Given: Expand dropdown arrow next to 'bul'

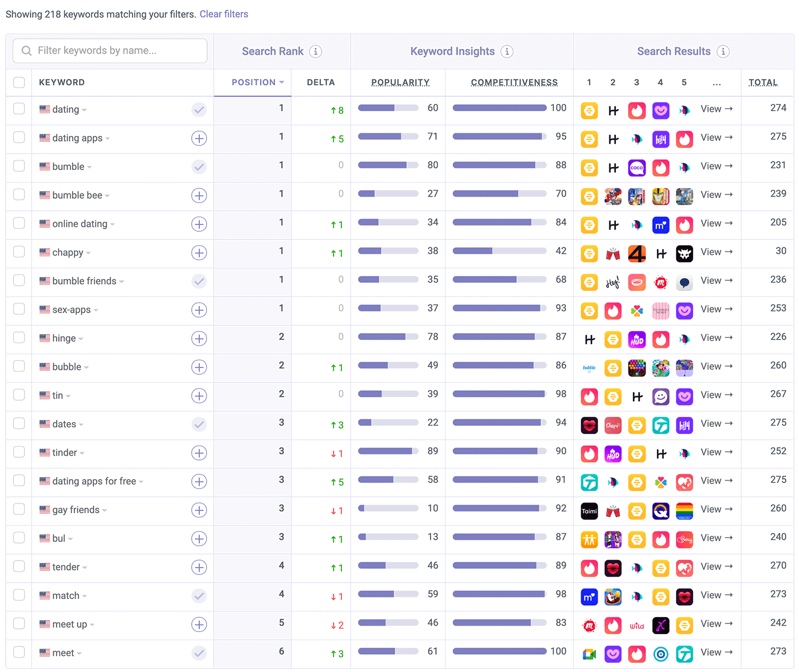Looking at the screenshot, I should tap(70, 539).
